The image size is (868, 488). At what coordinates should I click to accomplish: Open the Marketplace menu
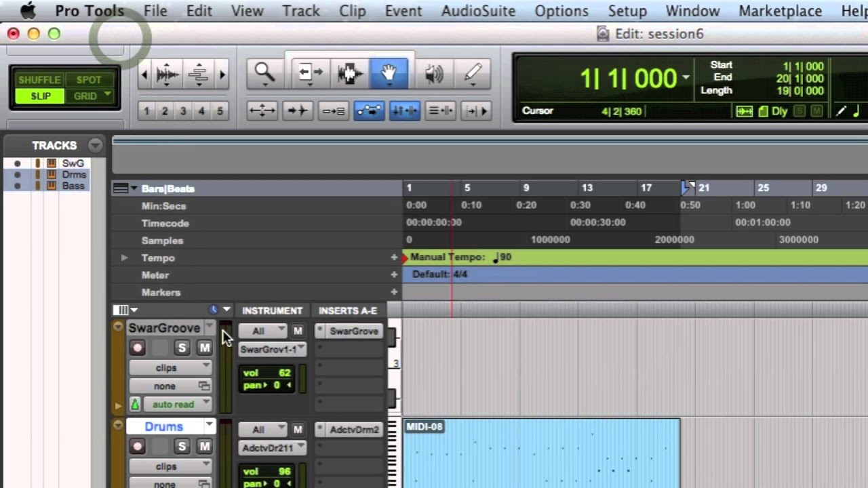[781, 11]
